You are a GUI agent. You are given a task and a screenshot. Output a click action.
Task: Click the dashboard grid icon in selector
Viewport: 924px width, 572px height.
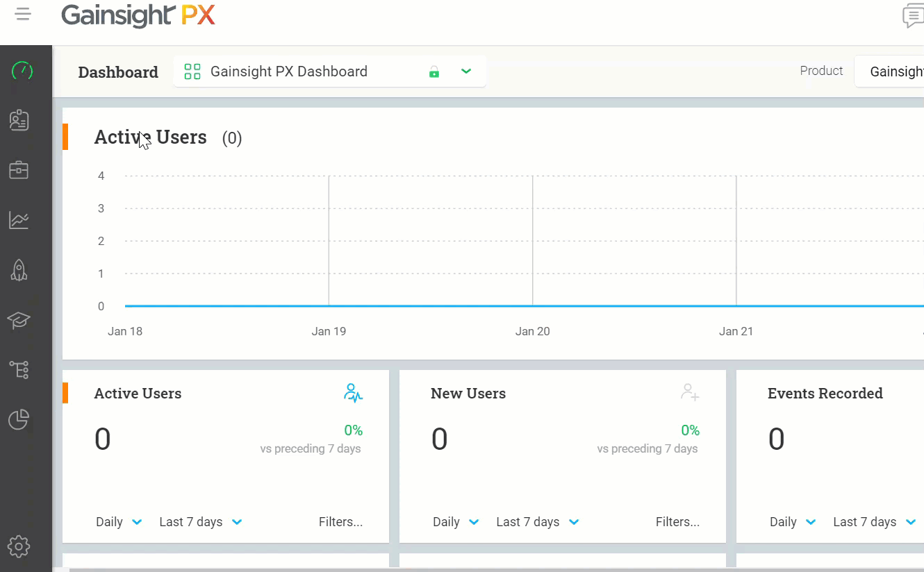[192, 71]
